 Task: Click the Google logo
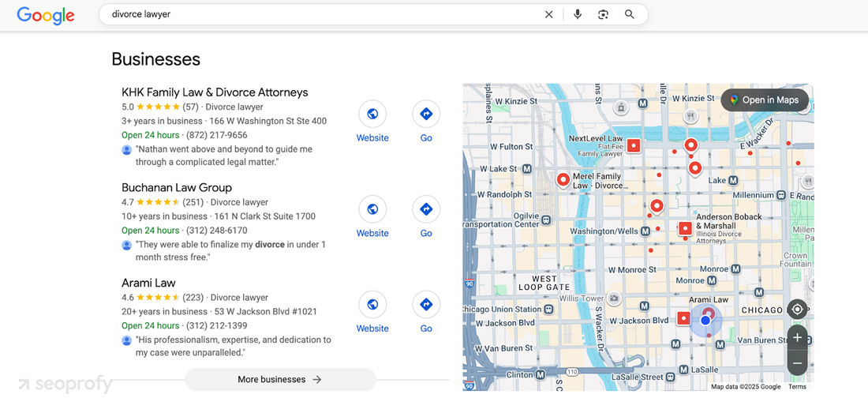46,15
